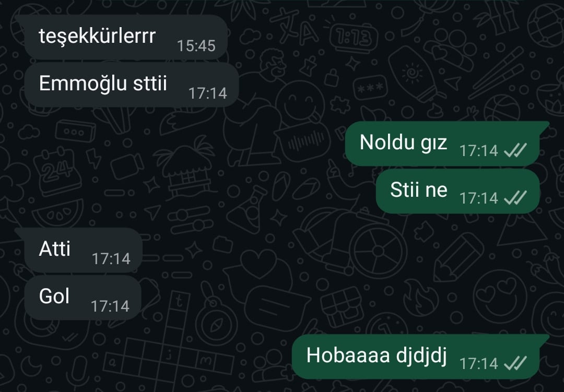Screen dimensions: 564x392
Task: Click double check marks on "Stii ne"
Action: point(515,198)
